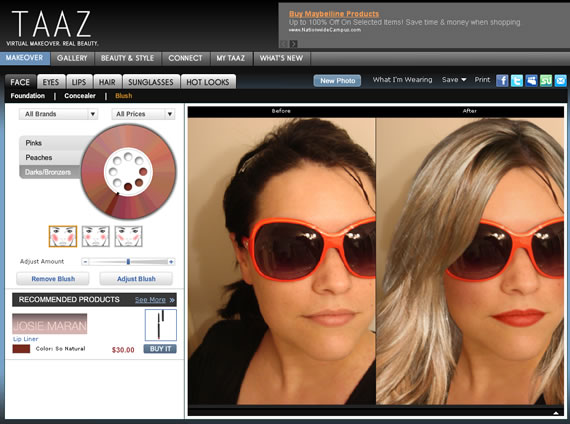Pick the dark red swatch in palette
The width and height of the screenshot is (570, 424).
point(128,187)
